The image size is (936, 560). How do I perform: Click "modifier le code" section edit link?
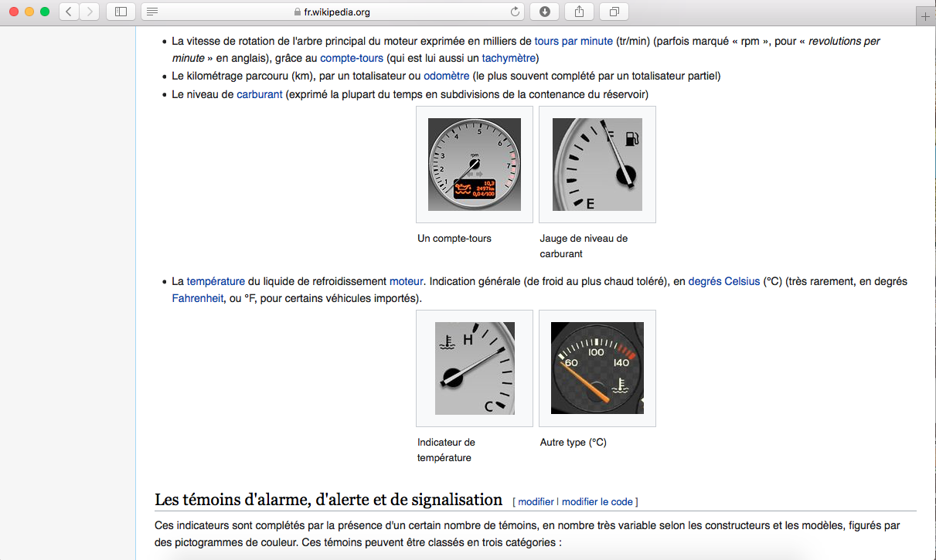click(597, 502)
